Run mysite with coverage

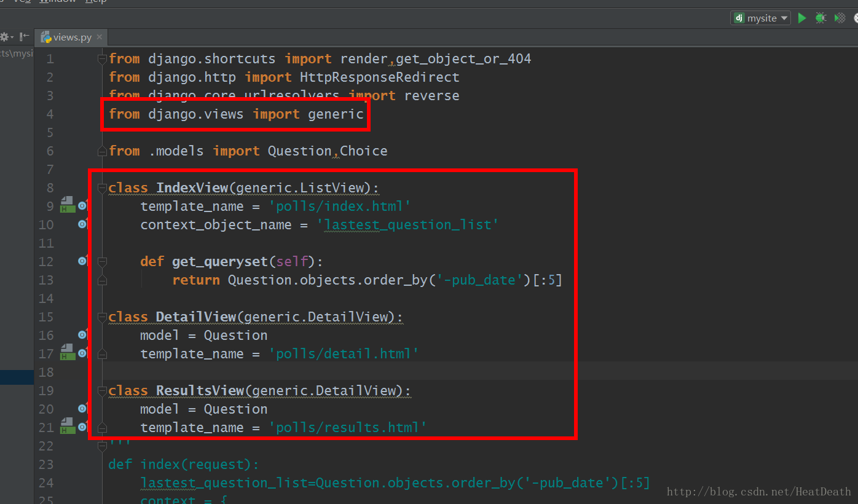click(x=840, y=18)
